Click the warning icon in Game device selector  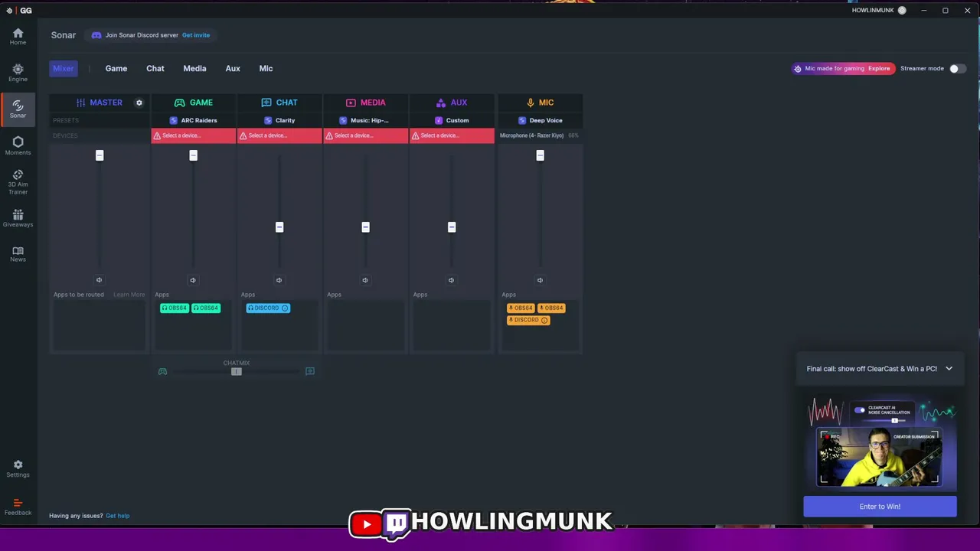157,135
